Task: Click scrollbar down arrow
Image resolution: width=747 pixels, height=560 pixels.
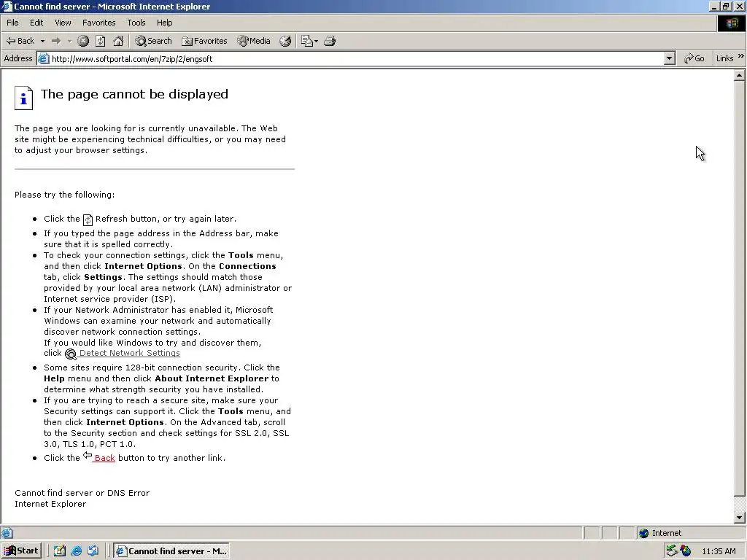Action: click(740, 518)
